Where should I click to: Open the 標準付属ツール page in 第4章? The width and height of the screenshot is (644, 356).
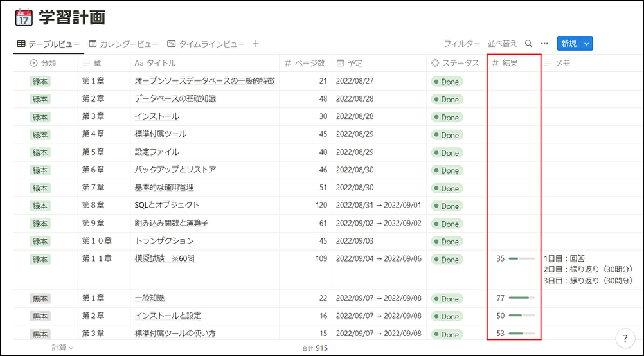pyautogui.click(x=161, y=134)
